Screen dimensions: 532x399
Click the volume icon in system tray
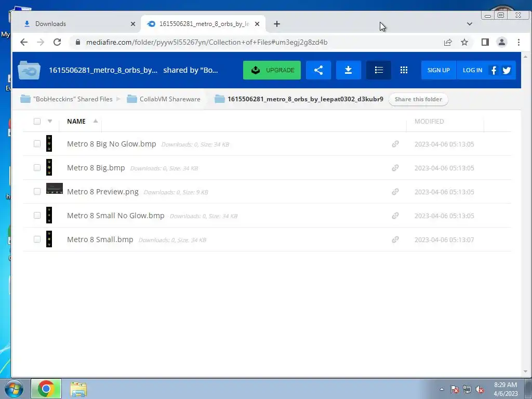click(480, 390)
